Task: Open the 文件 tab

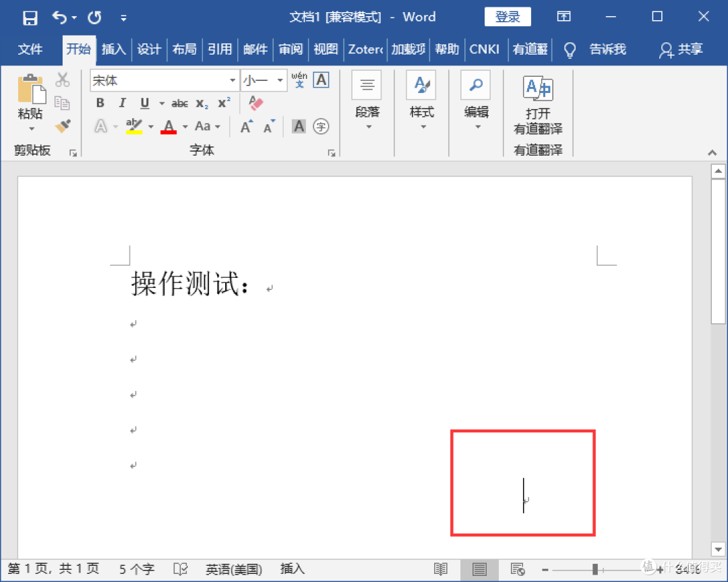Action: click(30, 49)
